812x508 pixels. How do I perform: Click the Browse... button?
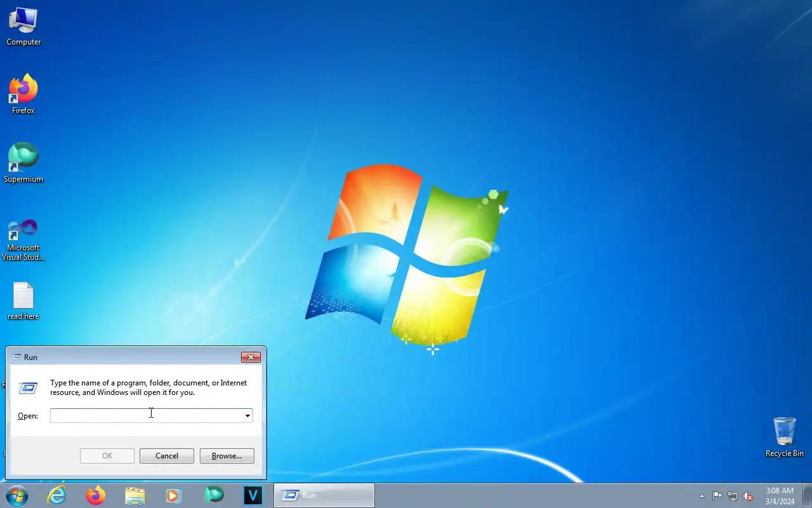227,455
